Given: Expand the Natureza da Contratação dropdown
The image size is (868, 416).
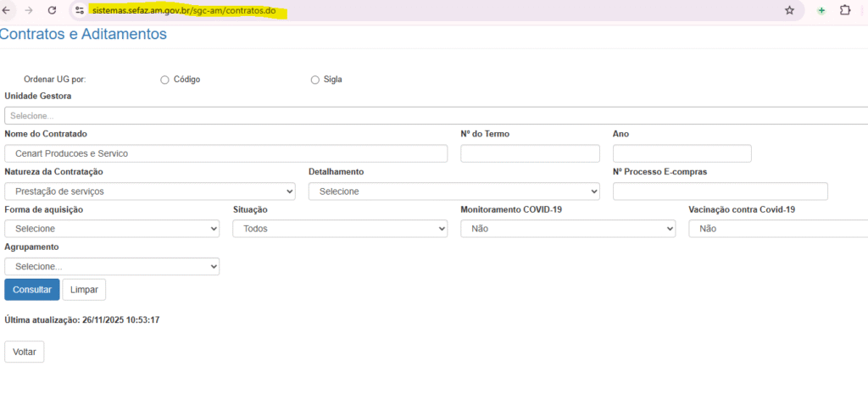Looking at the screenshot, I should click(x=150, y=191).
